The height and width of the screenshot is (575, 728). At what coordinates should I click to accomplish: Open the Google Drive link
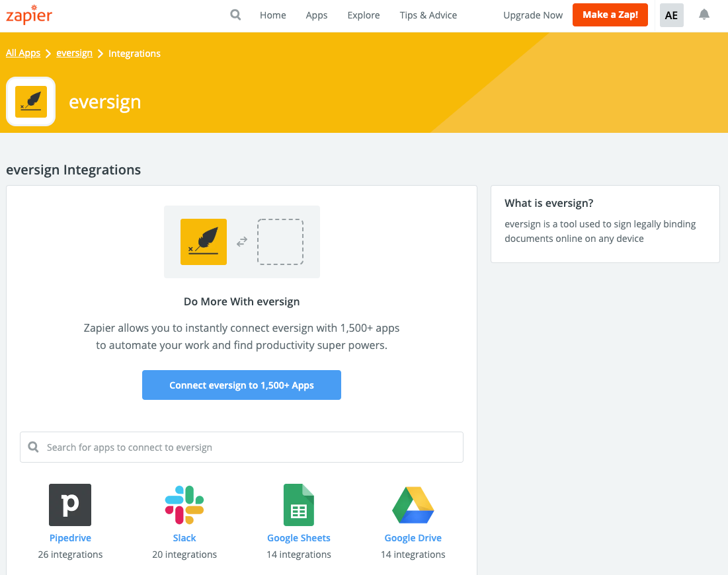[413, 538]
